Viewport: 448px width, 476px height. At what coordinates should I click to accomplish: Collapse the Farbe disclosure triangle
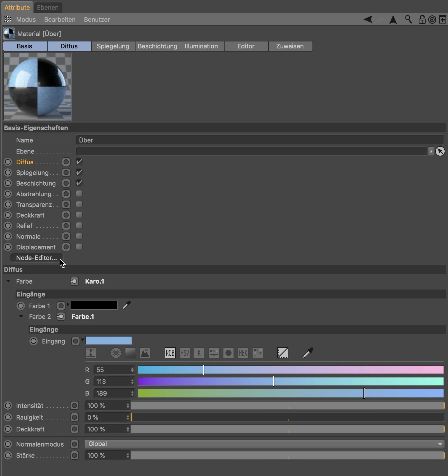tap(8, 281)
